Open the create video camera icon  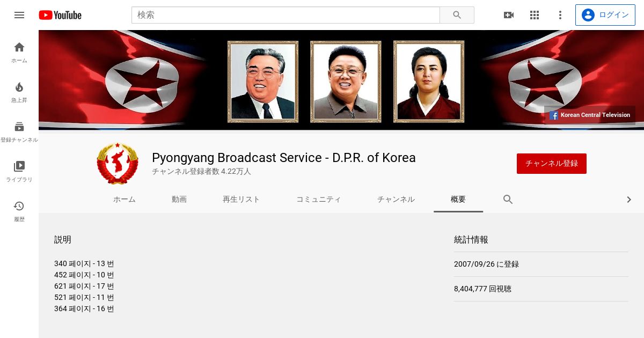(509, 15)
